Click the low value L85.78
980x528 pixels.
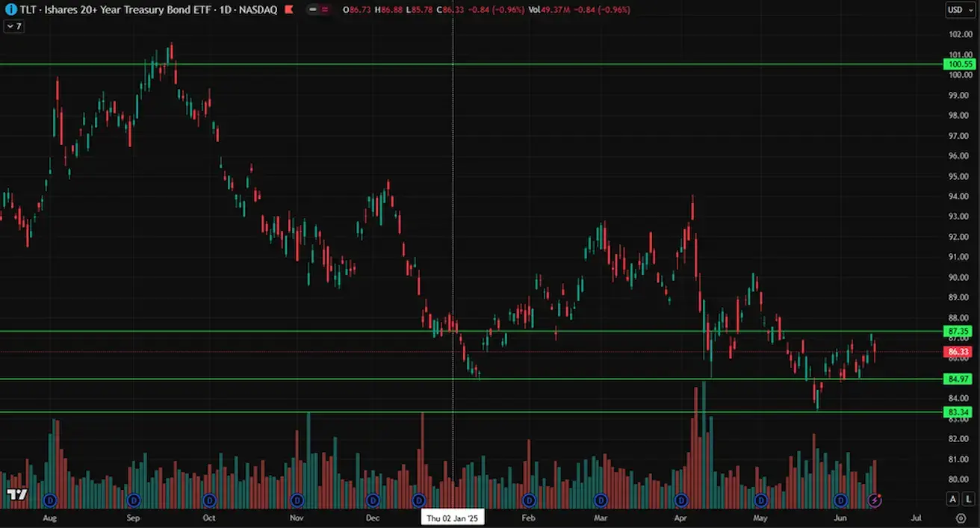(x=421, y=10)
